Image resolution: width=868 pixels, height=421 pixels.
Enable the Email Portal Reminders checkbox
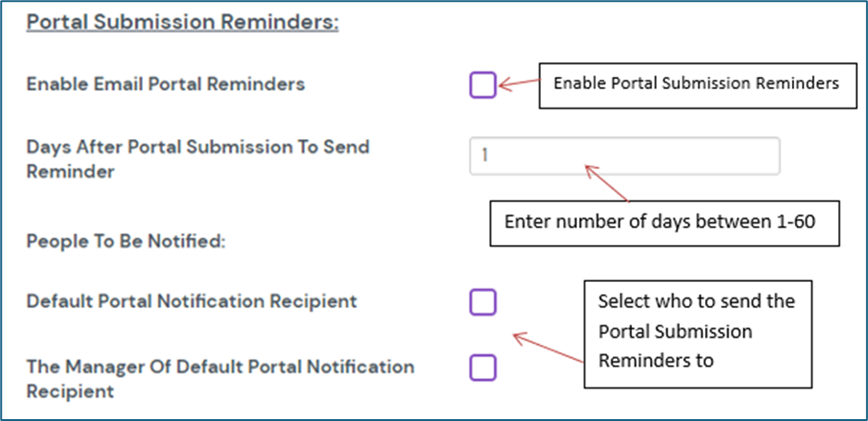tap(483, 86)
